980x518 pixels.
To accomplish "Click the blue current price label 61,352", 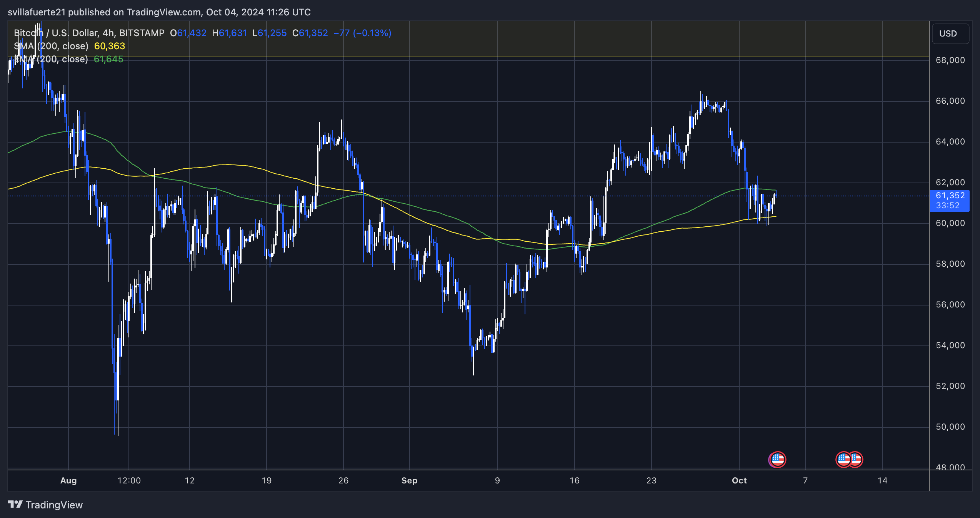I will pos(950,196).
